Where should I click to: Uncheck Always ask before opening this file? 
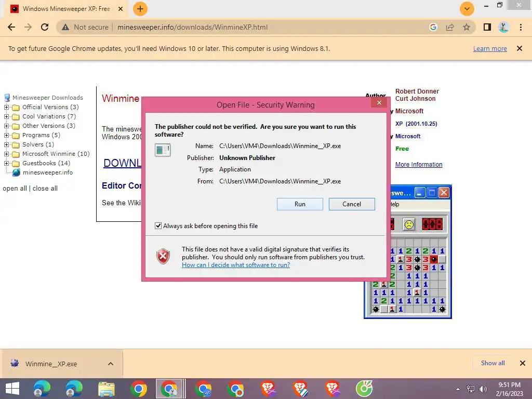(x=158, y=226)
